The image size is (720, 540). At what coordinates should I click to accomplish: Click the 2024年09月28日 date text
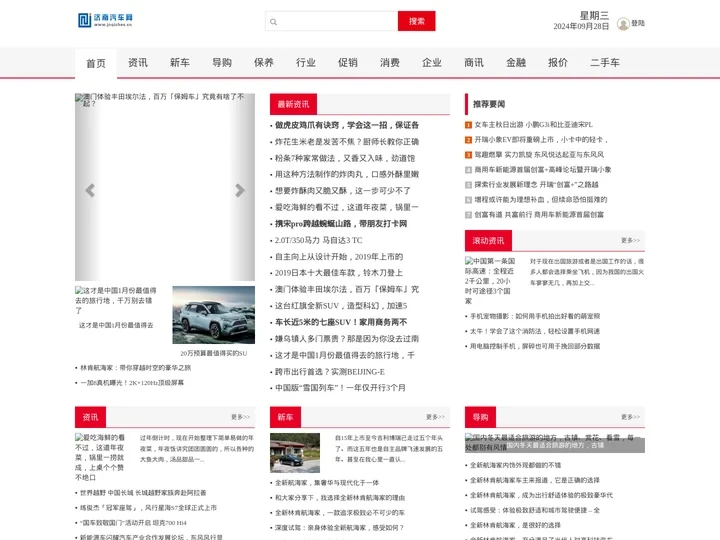pos(581,27)
